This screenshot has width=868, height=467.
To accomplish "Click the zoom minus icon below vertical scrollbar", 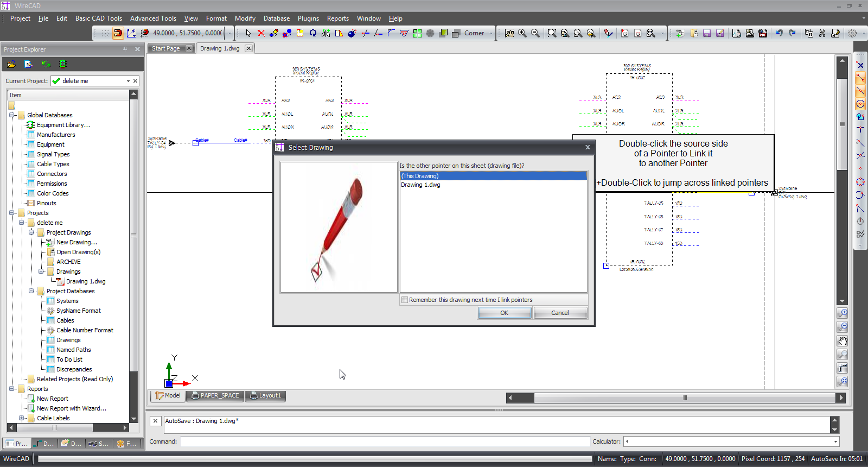I will click(843, 327).
